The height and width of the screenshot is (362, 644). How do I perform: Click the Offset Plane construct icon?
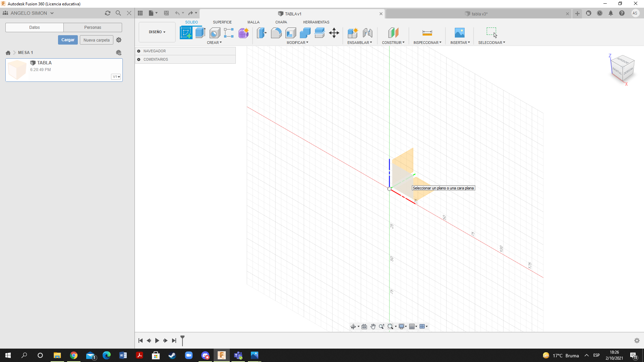coord(393,33)
